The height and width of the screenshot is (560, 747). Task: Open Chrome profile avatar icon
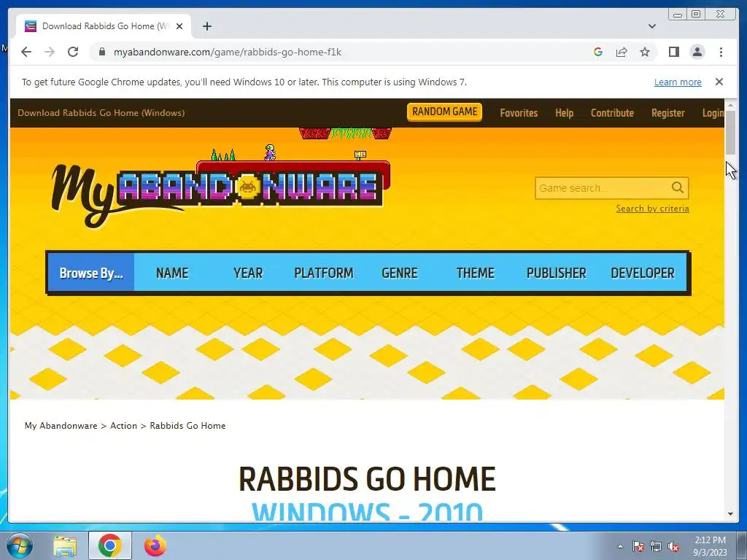coord(697,52)
